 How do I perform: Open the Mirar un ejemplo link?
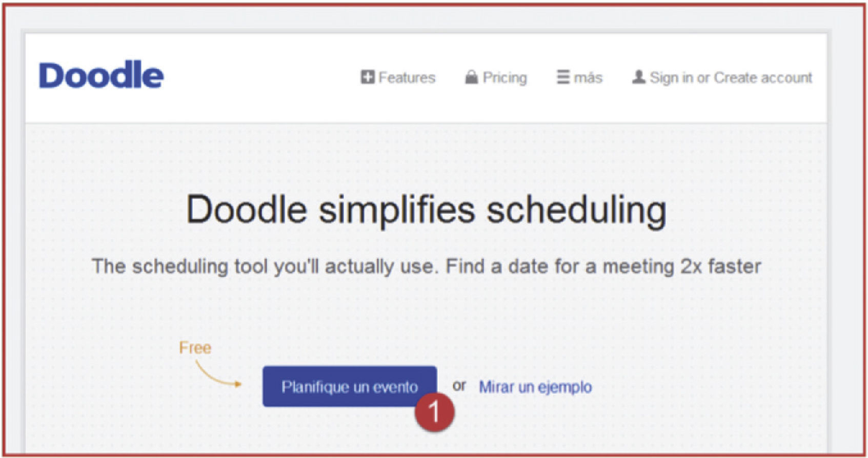535,387
